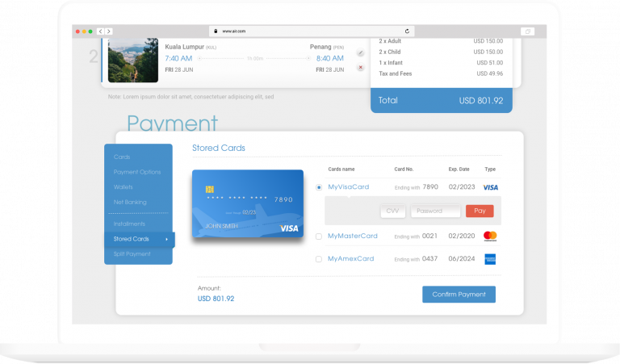Click the Confirm Payment button
The height and width of the screenshot is (364, 620).
coord(459,295)
